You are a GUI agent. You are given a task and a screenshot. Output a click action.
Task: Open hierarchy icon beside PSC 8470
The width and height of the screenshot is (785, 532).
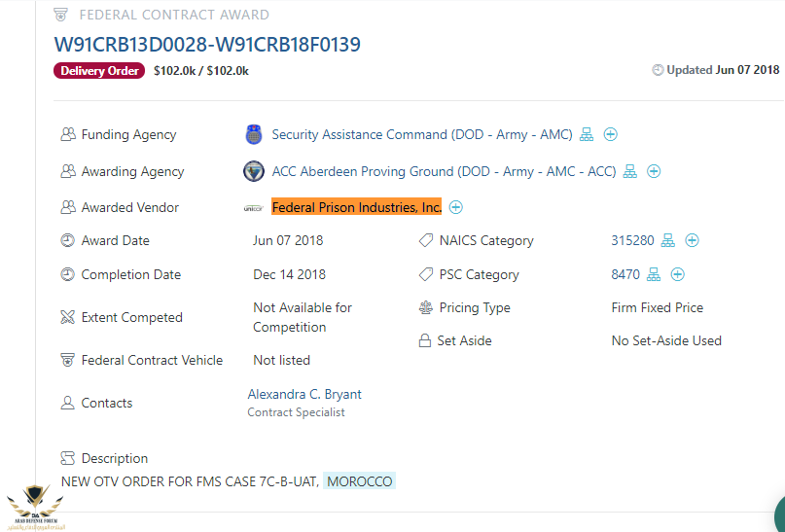point(654,274)
